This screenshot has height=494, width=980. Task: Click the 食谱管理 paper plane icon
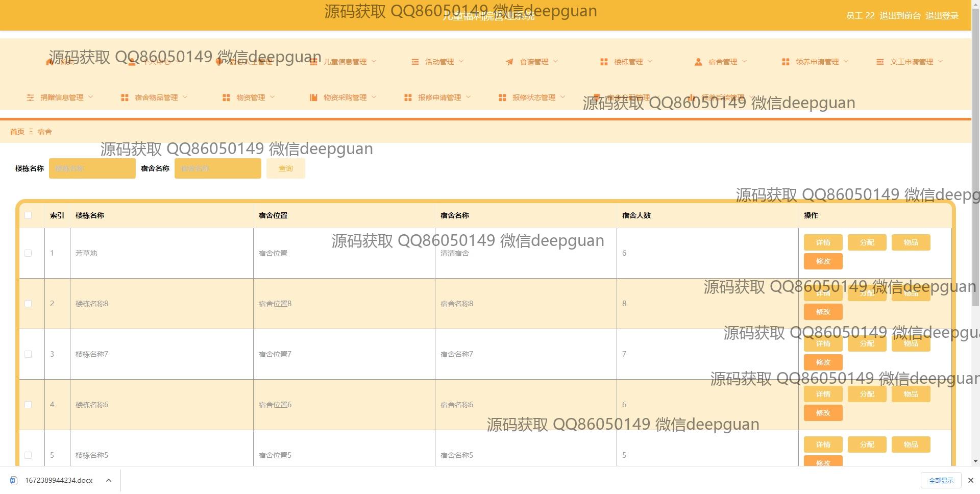point(509,62)
